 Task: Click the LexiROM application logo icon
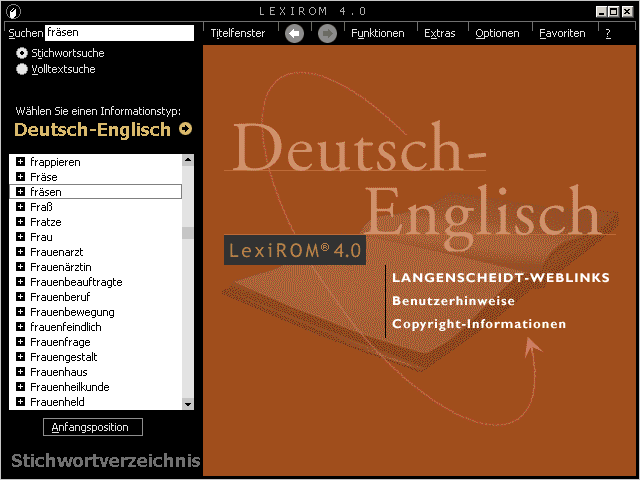pyautogui.click(x=13, y=11)
